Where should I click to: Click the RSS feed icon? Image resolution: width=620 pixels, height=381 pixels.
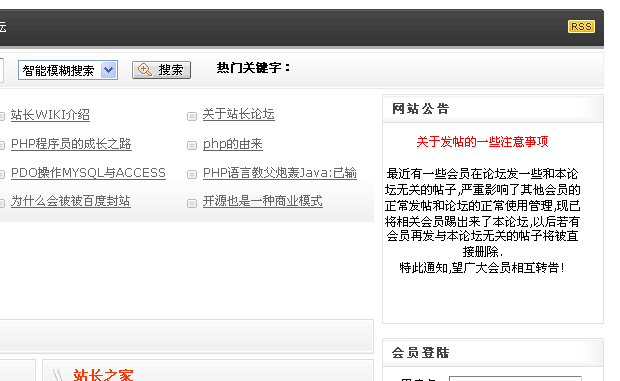click(x=581, y=26)
